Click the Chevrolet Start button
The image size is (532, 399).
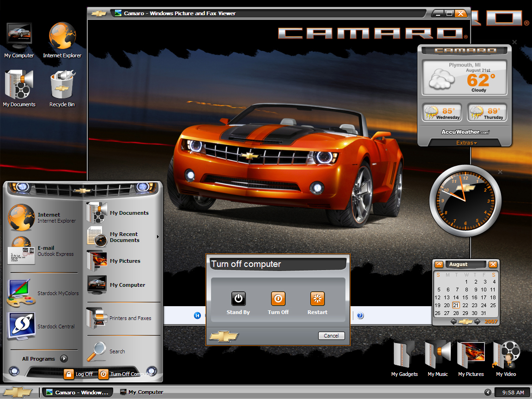click(x=18, y=392)
